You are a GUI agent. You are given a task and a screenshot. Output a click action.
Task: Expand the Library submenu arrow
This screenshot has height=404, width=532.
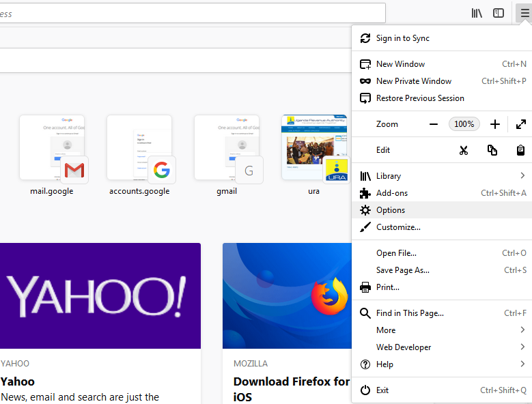point(522,175)
